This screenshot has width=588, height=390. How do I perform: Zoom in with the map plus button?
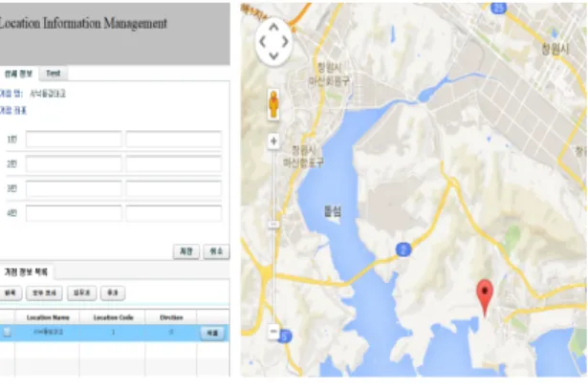click(x=273, y=141)
